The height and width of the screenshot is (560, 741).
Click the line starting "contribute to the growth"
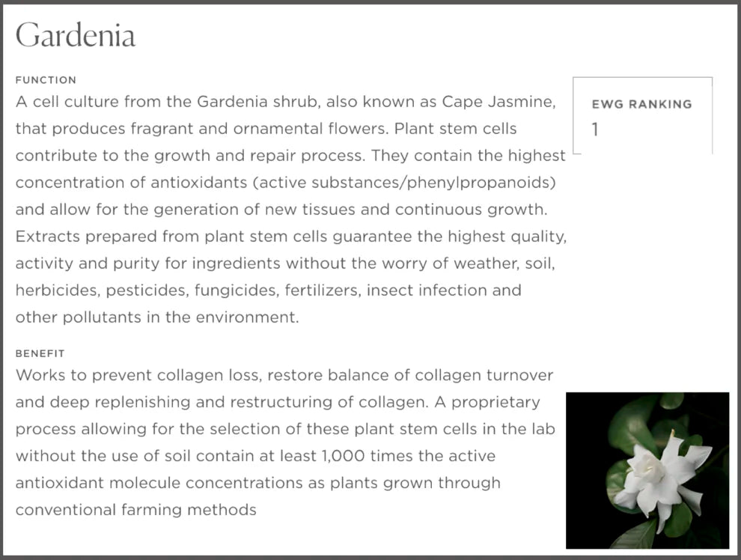point(290,156)
